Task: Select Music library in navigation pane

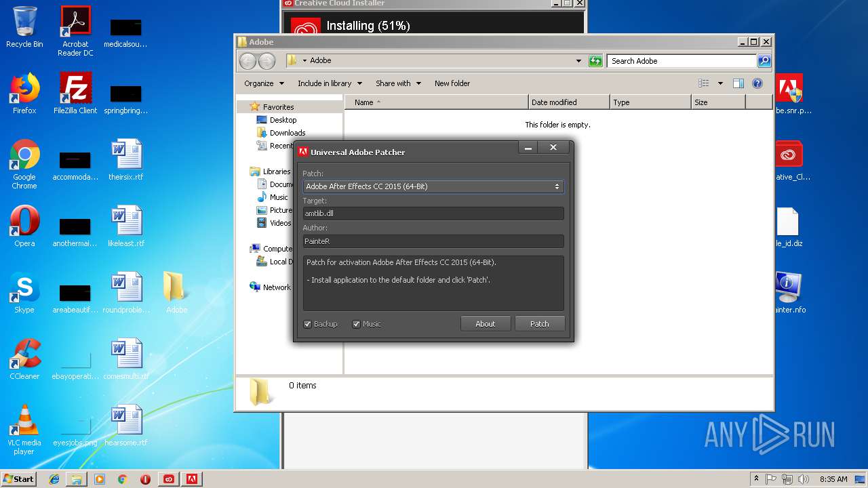Action: tap(279, 197)
